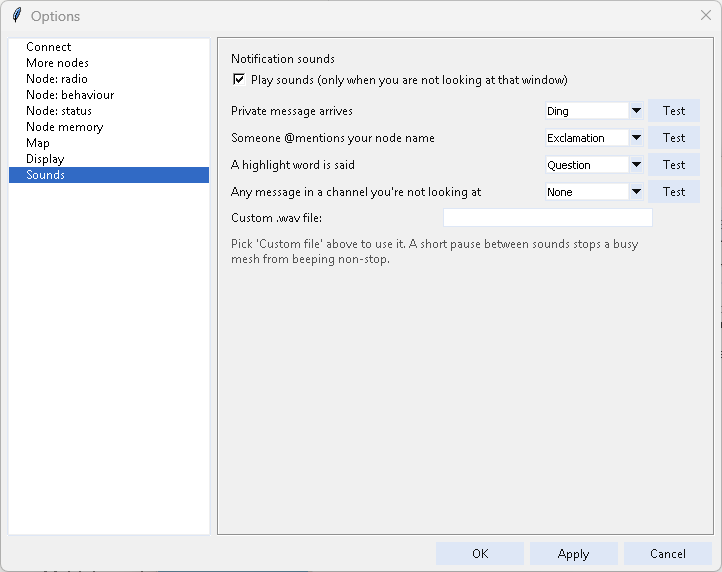Test the highlight word sound
722x572 pixels.
pos(674,165)
